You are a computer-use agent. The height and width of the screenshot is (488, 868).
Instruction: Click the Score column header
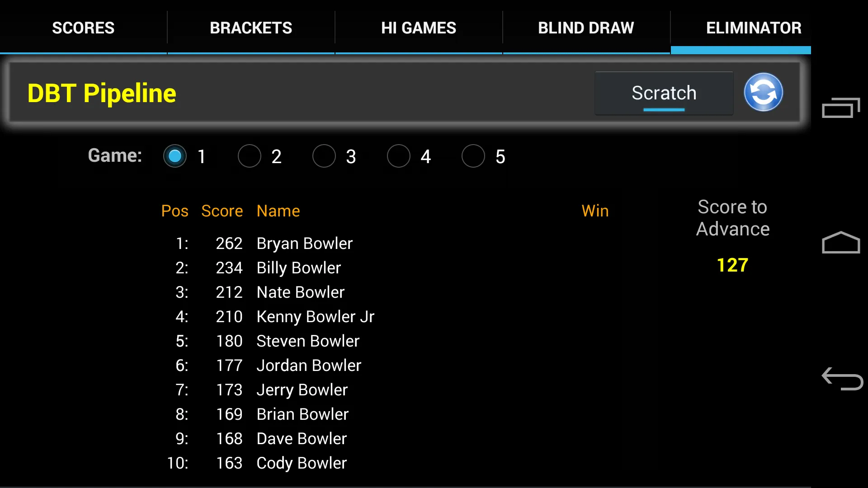pos(222,211)
